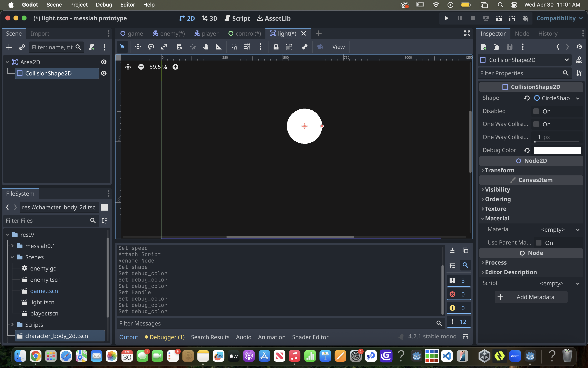Clear the Output log

[452, 250]
